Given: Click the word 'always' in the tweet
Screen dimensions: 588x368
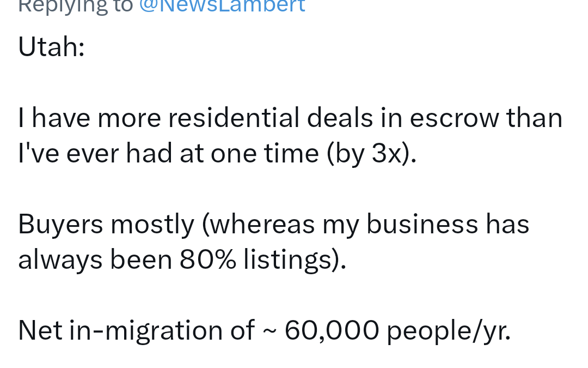Looking at the screenshot, I should click(60, 260).
